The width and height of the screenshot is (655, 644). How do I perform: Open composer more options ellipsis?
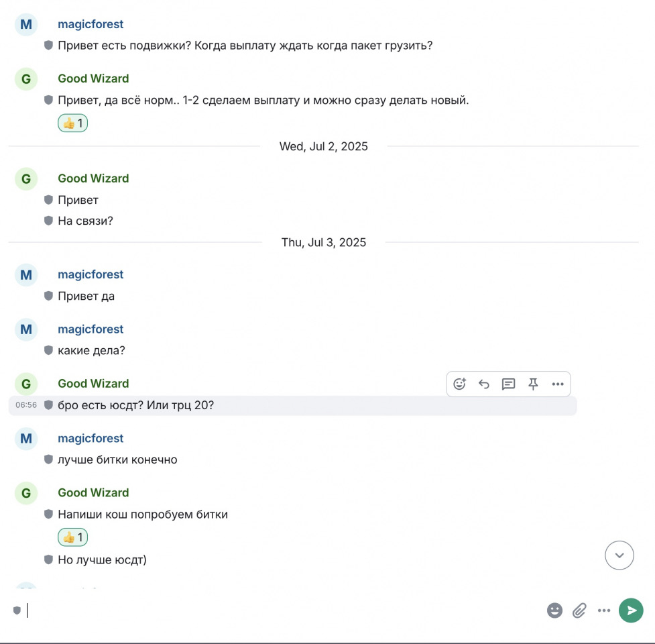point(604,610)
